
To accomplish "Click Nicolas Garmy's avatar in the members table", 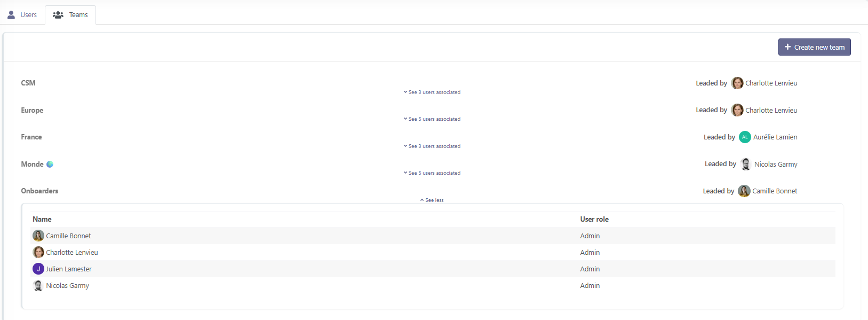I will pyautogui.click(x=38, y=286).
